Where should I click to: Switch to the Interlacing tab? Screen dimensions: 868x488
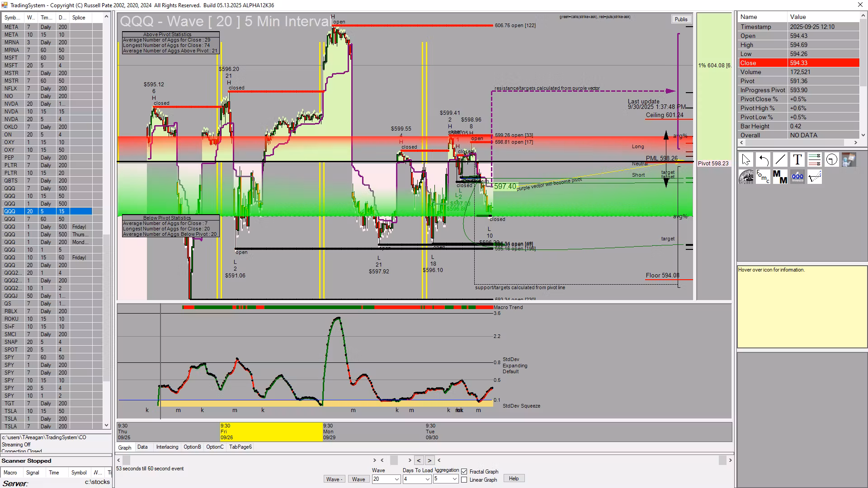(167, 447)
